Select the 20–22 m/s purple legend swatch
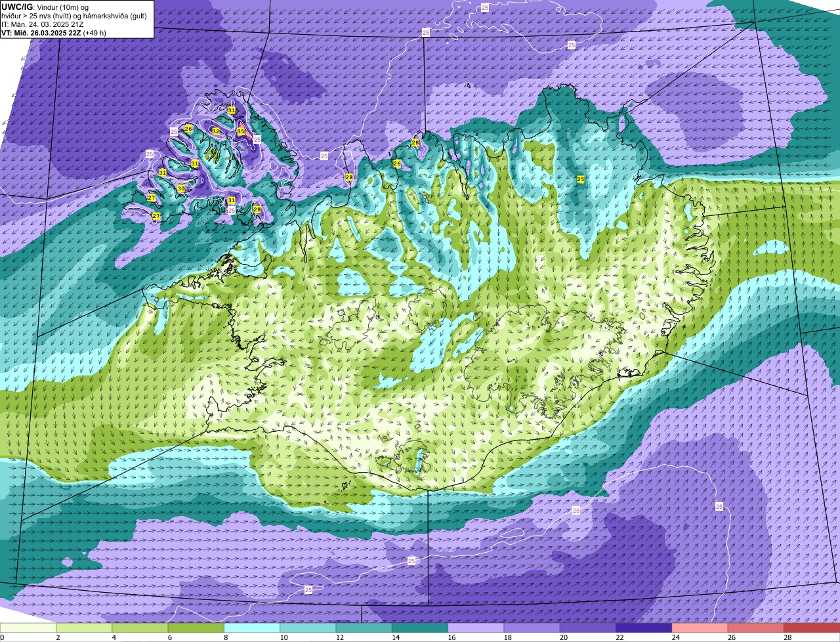The height and width of the screenshot is (642, 840). pos(588,628)
